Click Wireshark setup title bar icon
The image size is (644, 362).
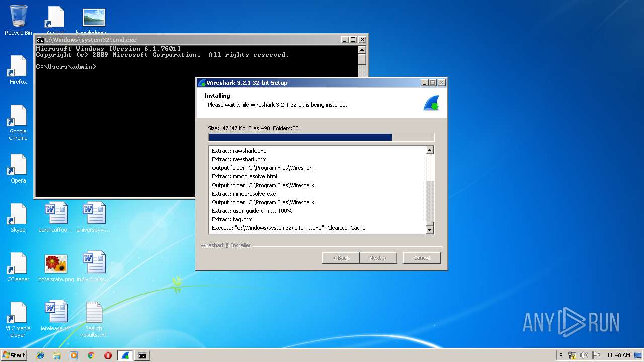(x=202, y=83)
